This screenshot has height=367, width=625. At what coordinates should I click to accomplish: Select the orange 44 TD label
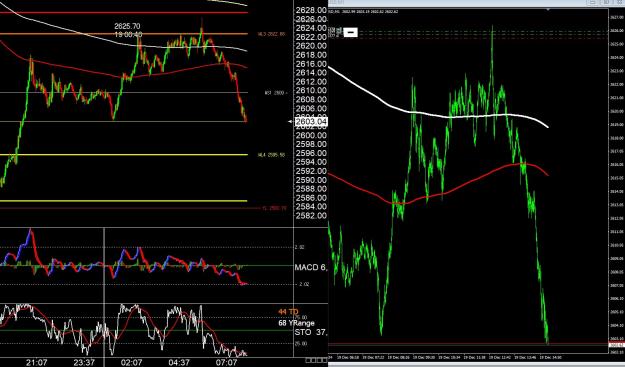coord(288,312)
